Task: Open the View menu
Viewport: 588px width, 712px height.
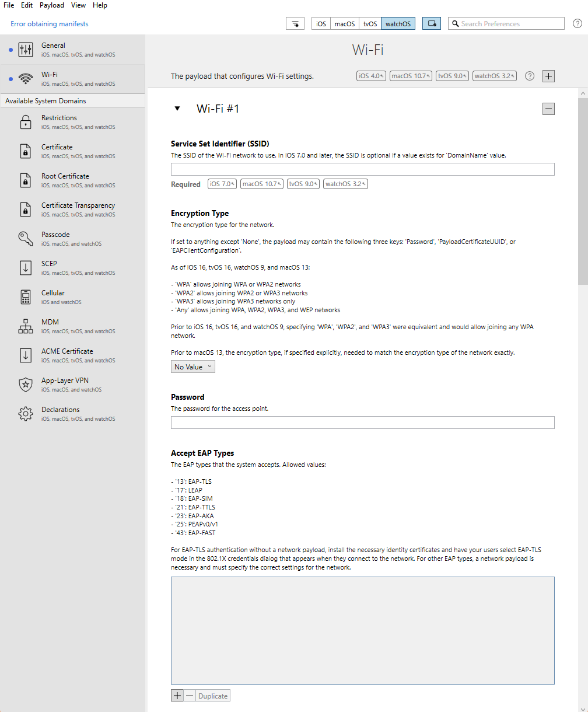Action: pyautogui.click(x=78, y=5)
